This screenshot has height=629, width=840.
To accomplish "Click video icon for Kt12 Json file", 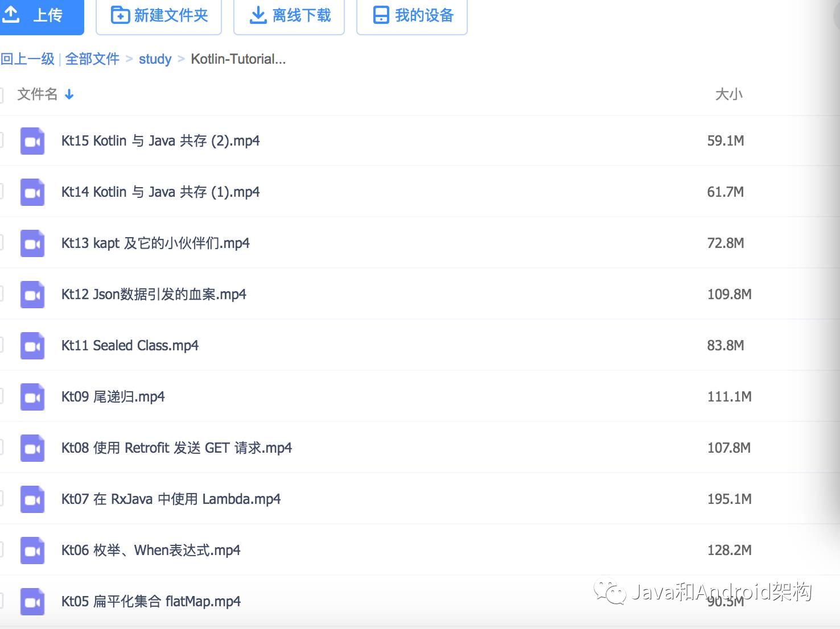I will (x=32, y=295).
